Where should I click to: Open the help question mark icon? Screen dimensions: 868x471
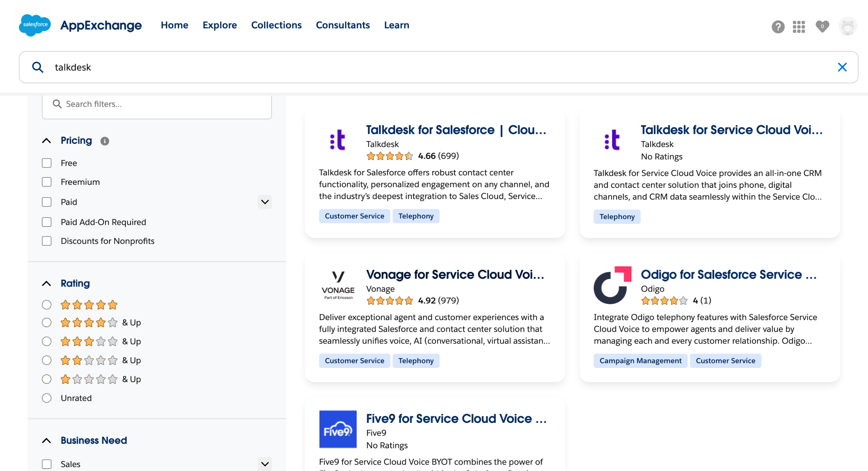778,26
